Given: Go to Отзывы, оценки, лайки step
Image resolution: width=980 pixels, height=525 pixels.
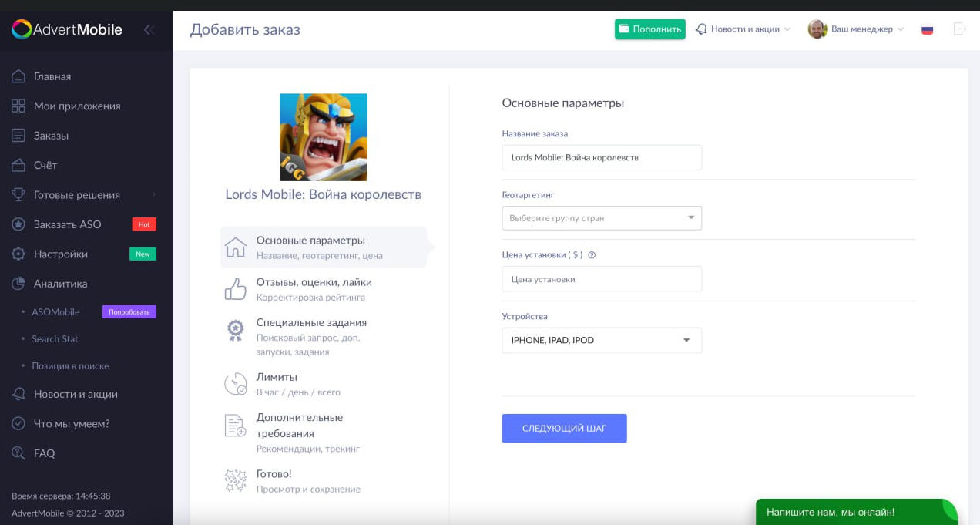Looking at the screenshot, I should tap(324, 289).
